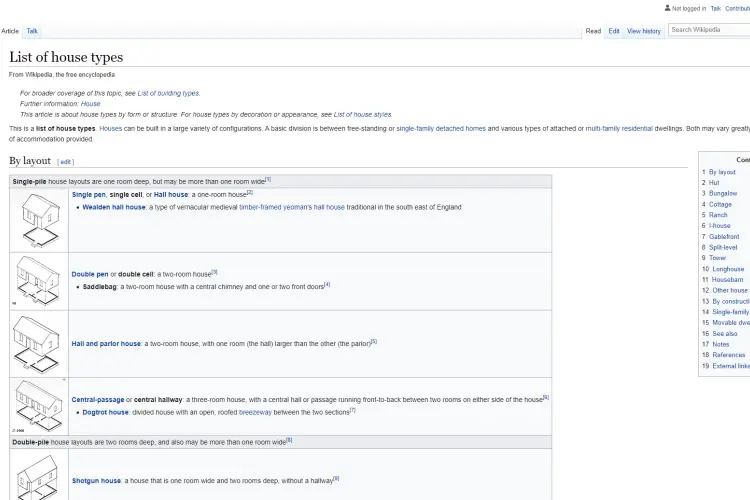Jump to Bungalow in contents
Screen dimensions: 750x500
[723, 193]
